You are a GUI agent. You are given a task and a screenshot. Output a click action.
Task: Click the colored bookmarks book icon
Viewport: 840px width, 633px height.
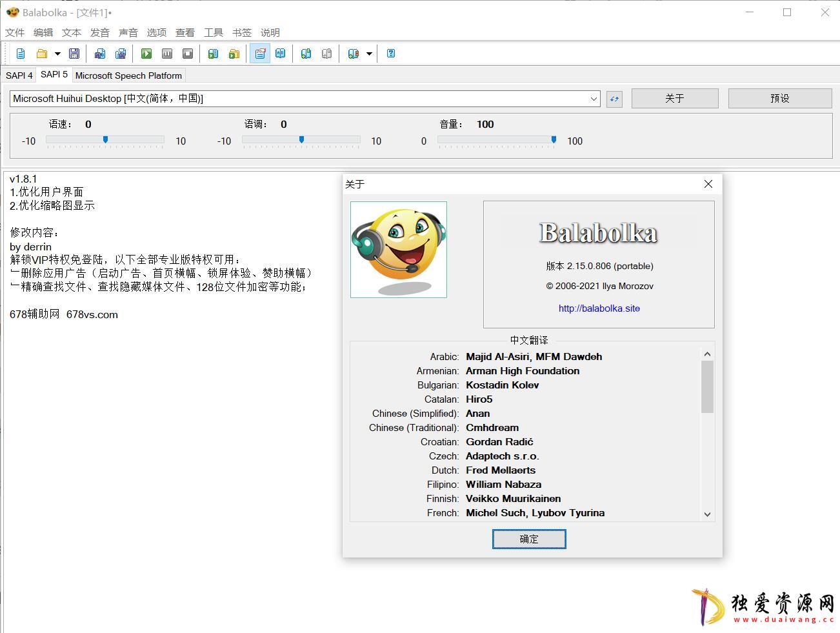[x=353, y=54]
